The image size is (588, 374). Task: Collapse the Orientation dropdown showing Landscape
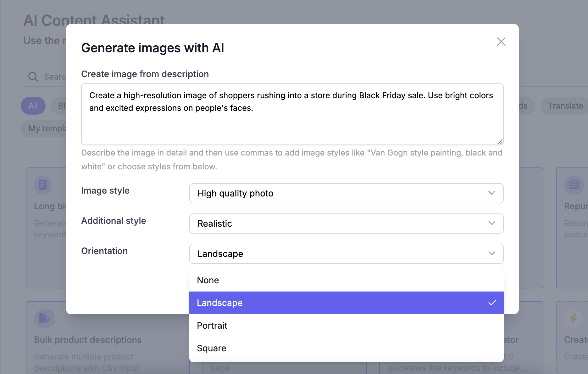[346, 254]
